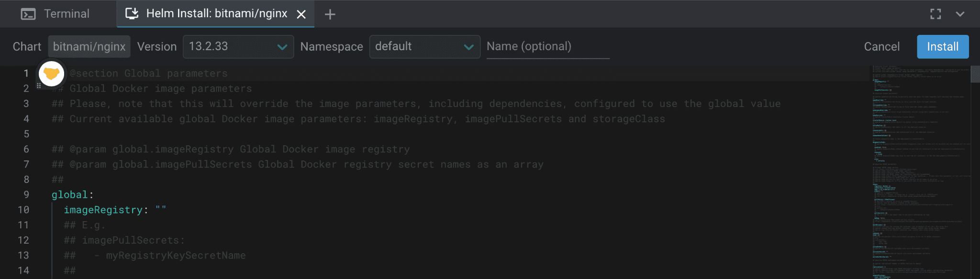Click the 'global:' key in the editor
The width and height of the screenshot is (980, 279).
[72, 194]
